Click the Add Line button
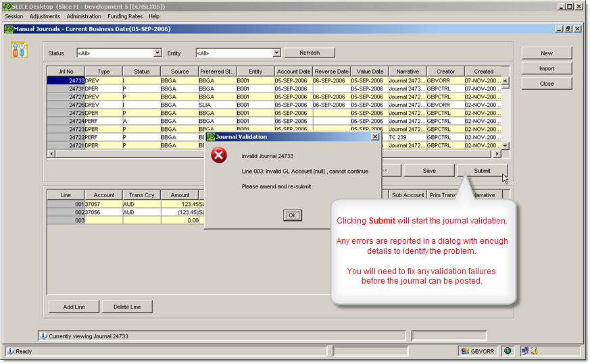Screen dimensions: 590x364 (74, 307)
